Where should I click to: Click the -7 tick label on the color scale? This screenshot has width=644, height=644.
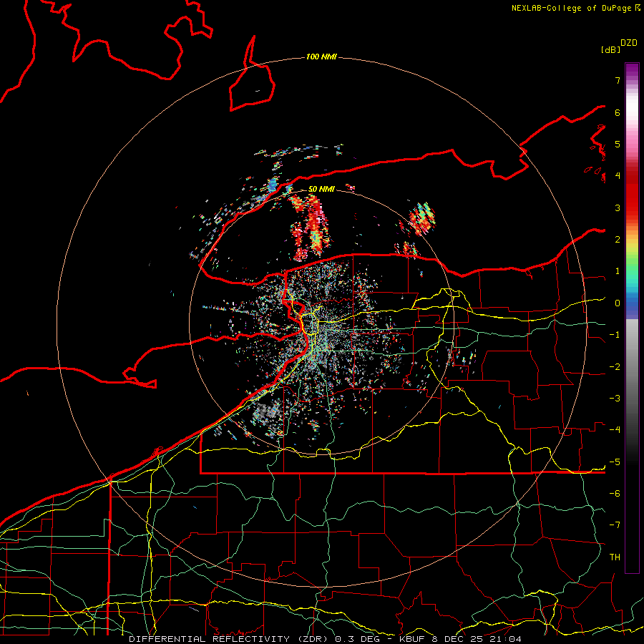[615, 525]
